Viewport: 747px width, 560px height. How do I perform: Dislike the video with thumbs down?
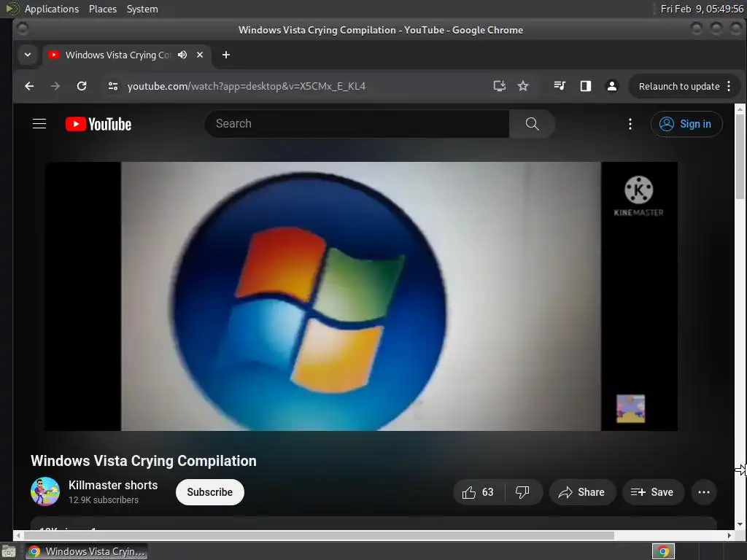click(x=522, y=492)
